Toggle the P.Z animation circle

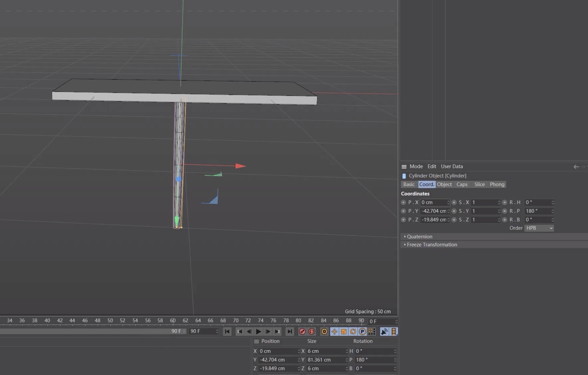point(404,220)
